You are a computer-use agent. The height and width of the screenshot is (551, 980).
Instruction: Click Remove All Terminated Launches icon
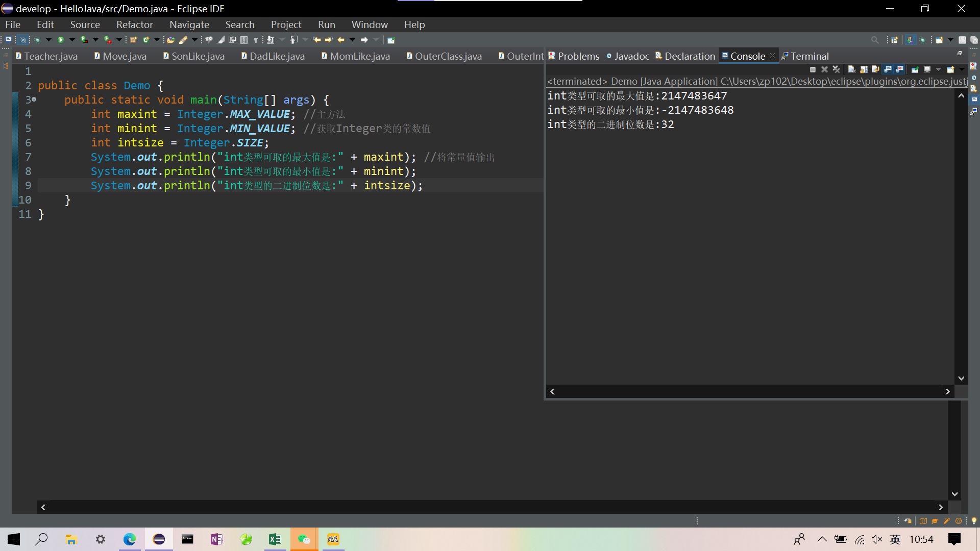point(836,69)
